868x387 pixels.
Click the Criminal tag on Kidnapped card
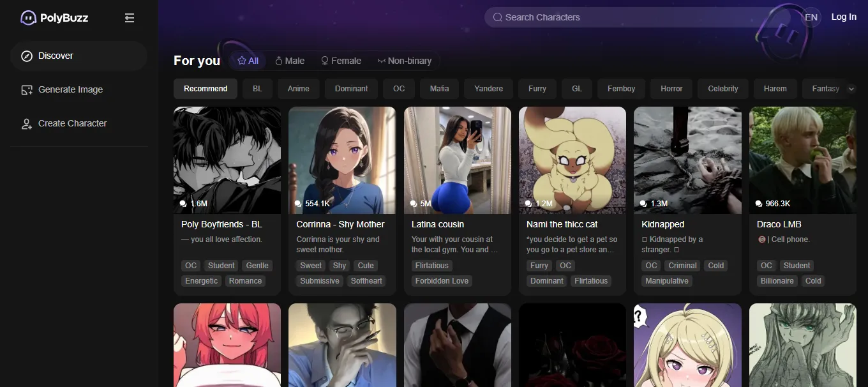683,266
